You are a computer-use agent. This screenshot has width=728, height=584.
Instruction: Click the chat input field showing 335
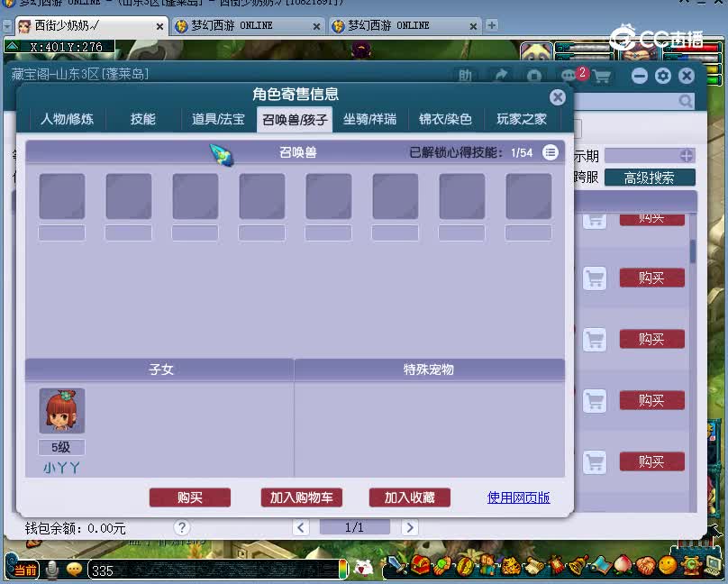(x=214, y=570)
